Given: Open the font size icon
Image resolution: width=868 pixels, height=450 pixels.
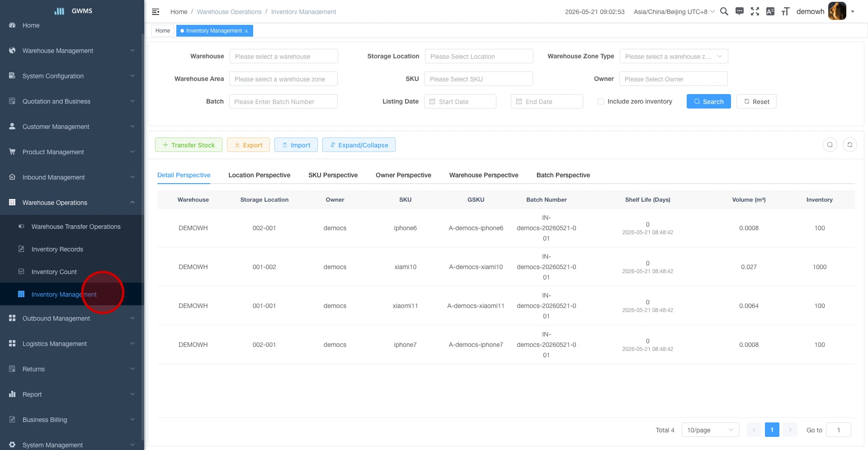Looking at the screenshot, I should click(x=786, y=11).
